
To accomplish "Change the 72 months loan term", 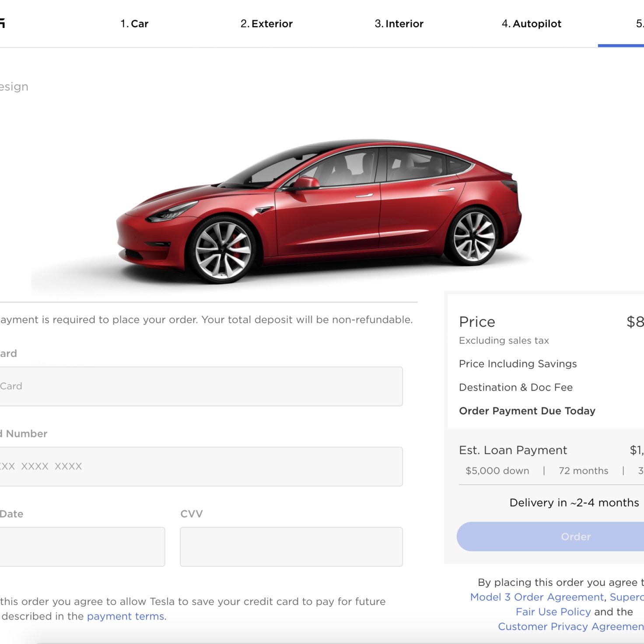I will pos(583,471).
